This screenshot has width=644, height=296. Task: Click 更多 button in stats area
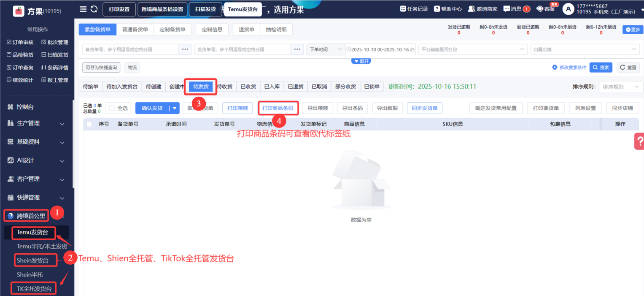click(x=633, y=30)
